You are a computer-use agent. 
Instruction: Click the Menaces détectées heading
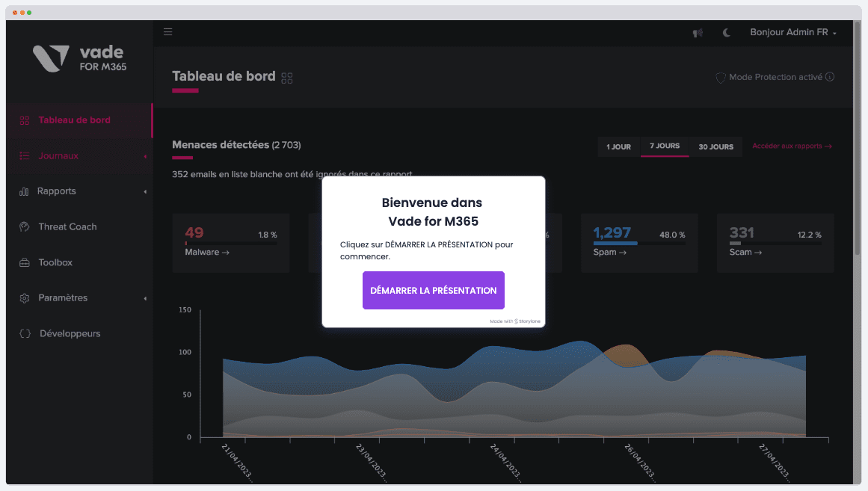236,145
